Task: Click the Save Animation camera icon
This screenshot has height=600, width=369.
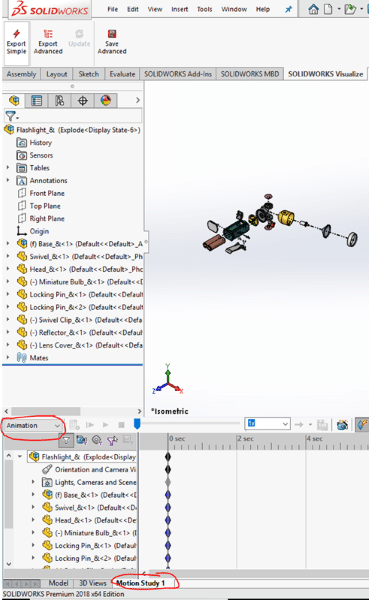Action: pos(342,425)
